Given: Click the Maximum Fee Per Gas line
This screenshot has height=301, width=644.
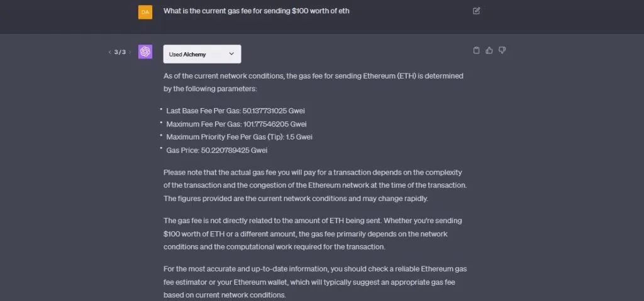Looking at the screenshot, I should pyautogui.click(x=236, y=124).
